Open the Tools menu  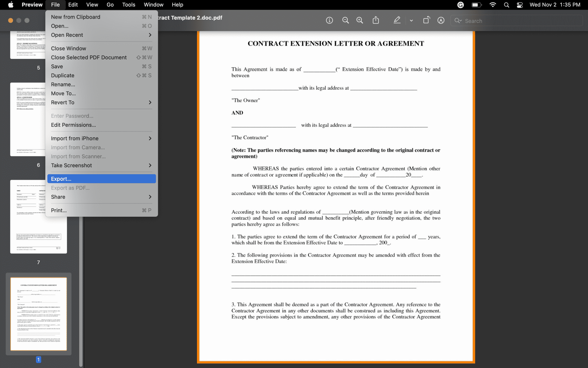(128, 5)
